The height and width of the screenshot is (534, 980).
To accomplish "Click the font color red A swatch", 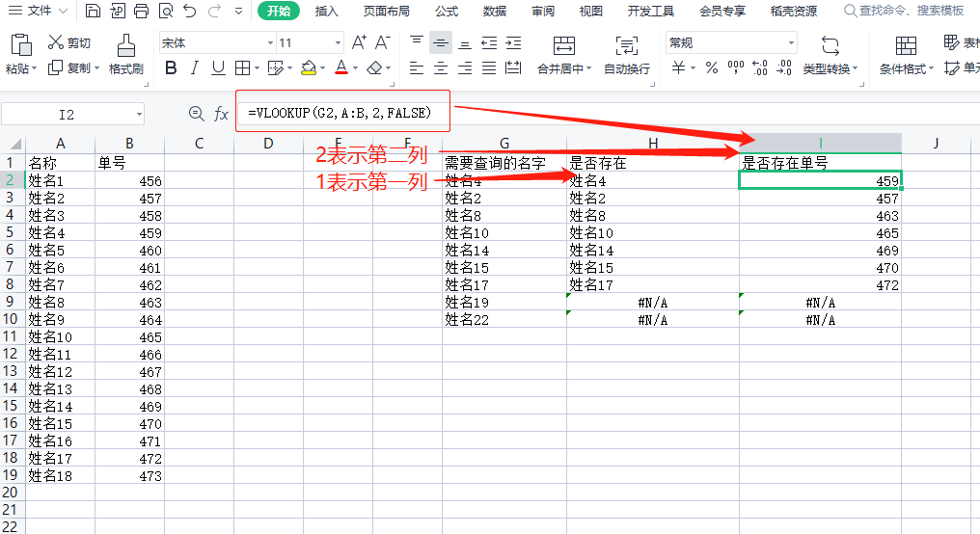I will point(340,67).
